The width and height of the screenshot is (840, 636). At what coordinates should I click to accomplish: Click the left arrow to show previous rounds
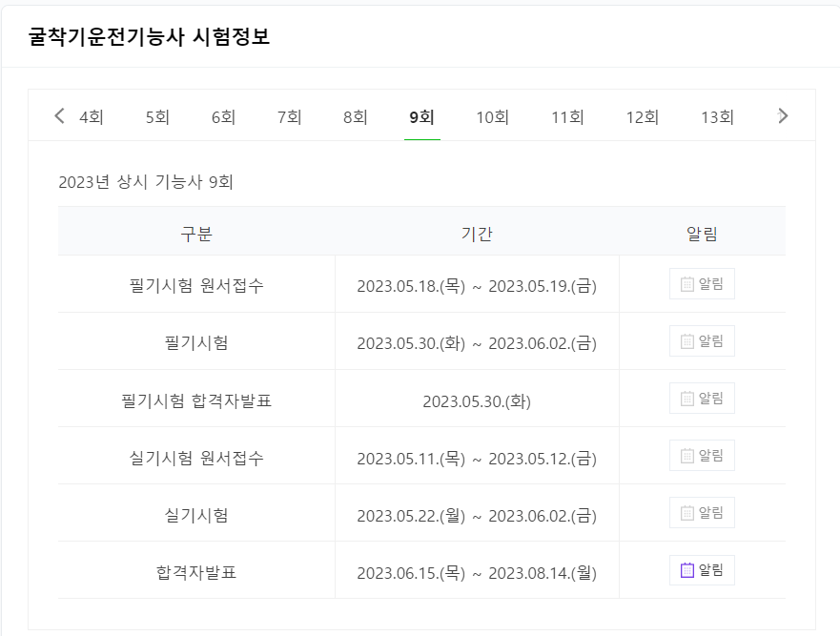[59, 116]
